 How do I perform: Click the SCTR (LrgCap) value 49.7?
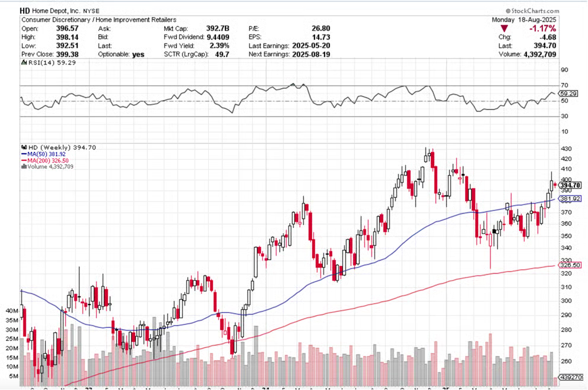point(221,55)
